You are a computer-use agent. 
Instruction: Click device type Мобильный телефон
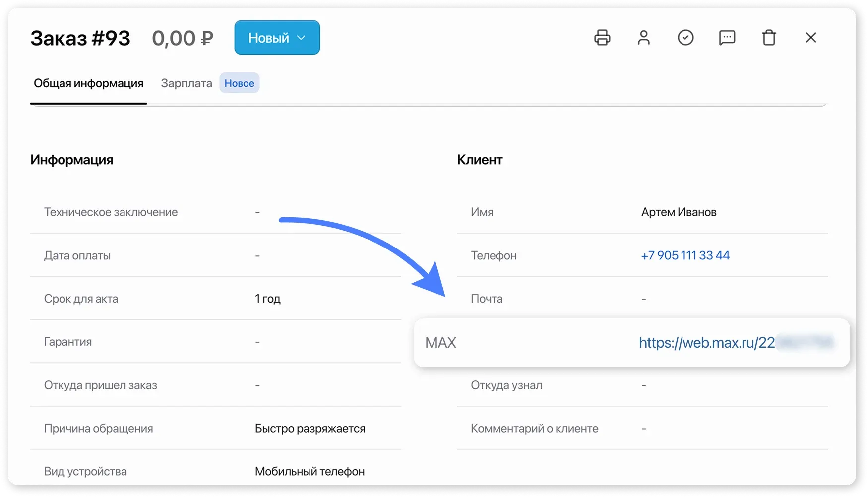click(310, 471)
